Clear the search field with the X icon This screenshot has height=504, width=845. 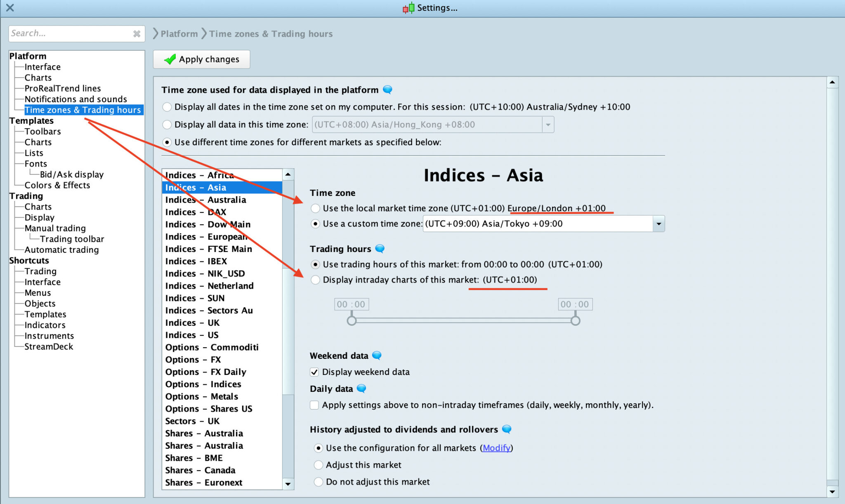(x=137, y=34)
